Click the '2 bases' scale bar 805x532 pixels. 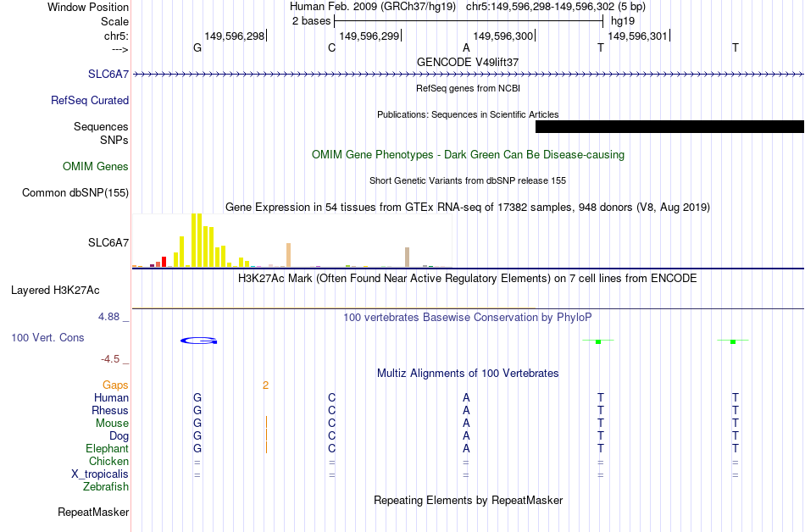[x=469, y=21]
